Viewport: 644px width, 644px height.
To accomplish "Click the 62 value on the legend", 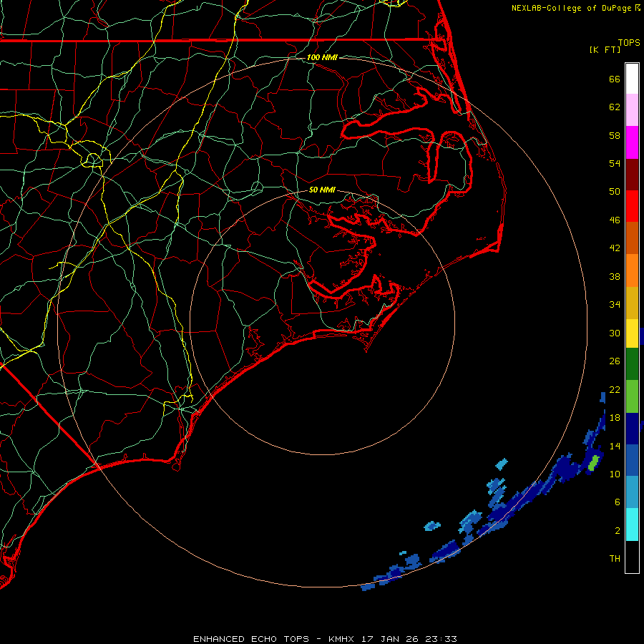I will 615,107.
